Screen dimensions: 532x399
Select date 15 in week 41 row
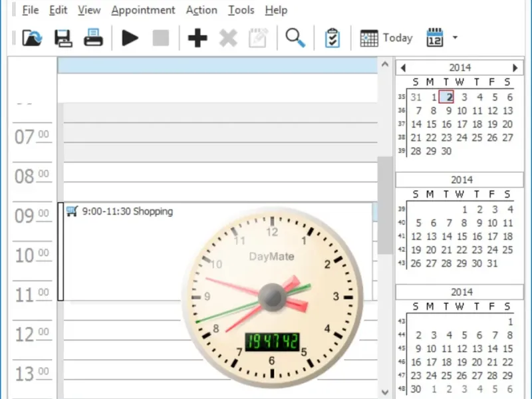click(462, 237)
